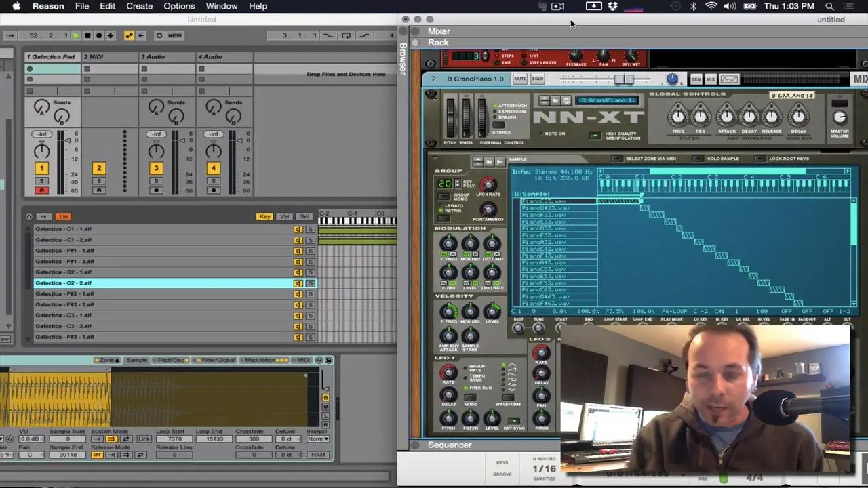Click the Wi-Fi icon in menu bar
The height and width of the screenshot is (488, 868).
pos(711,6)
